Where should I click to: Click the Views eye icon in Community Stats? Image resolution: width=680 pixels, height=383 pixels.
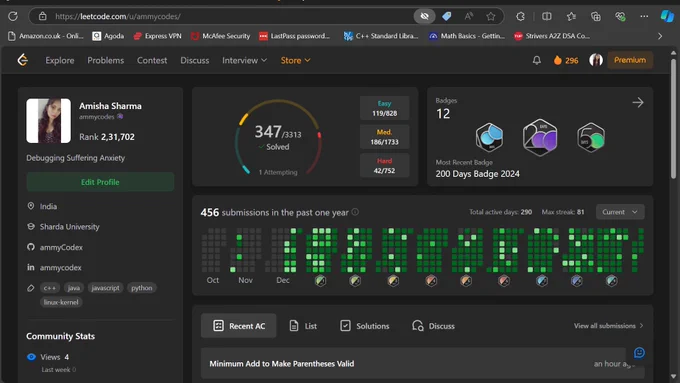pyautogui.click(x=31, y=357)
